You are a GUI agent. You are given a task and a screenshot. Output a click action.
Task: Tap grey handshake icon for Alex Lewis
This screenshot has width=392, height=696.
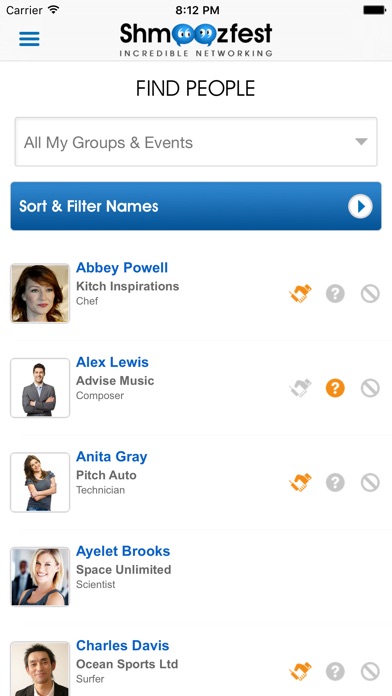tap(301, 388)
